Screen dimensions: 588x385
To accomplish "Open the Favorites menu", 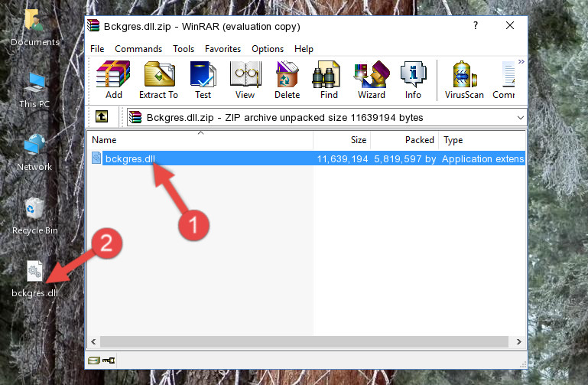I will coord(223,49).
